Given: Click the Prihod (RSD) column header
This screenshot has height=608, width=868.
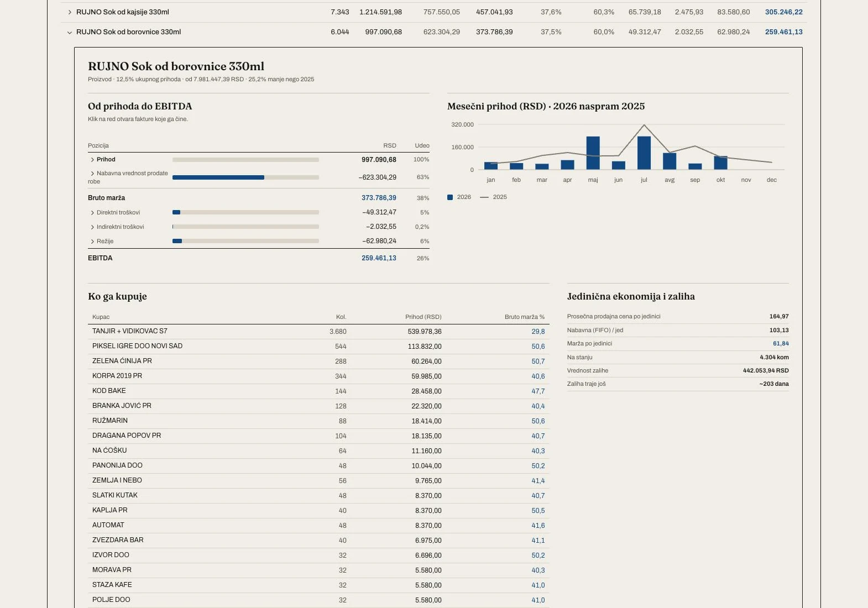Looking at the screenshot, I should coord(423,317).
